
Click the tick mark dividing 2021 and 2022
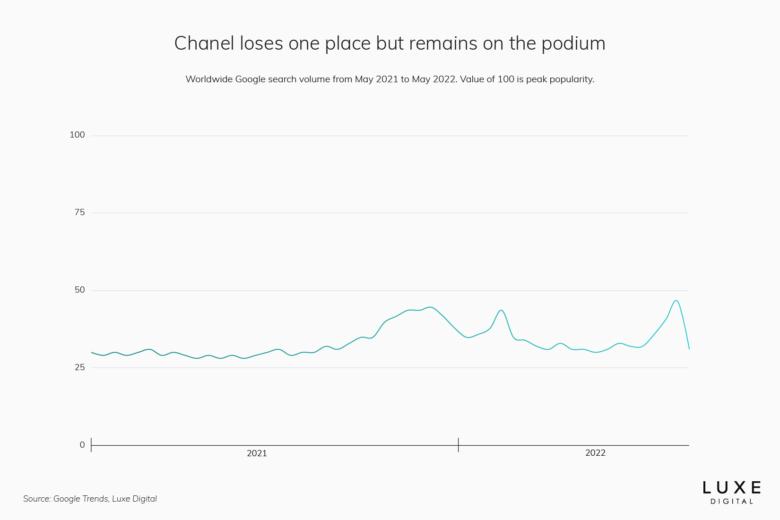click(458, 445)
